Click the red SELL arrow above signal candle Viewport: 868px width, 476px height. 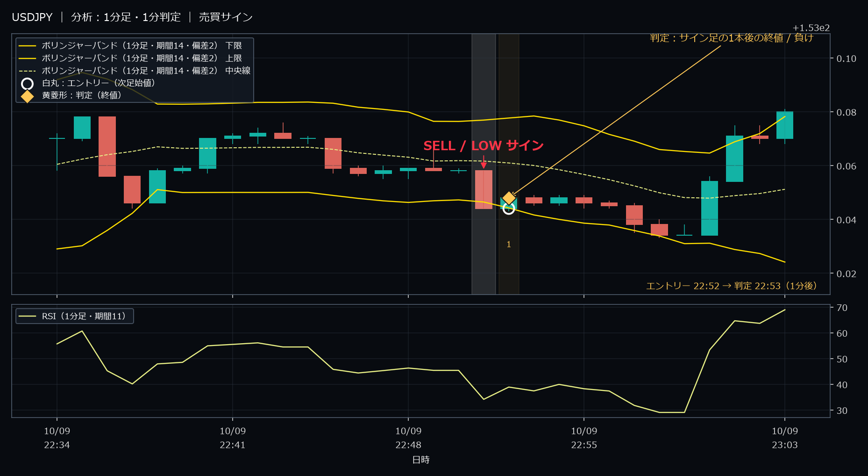pyautogui.click(x=484, y=162)
